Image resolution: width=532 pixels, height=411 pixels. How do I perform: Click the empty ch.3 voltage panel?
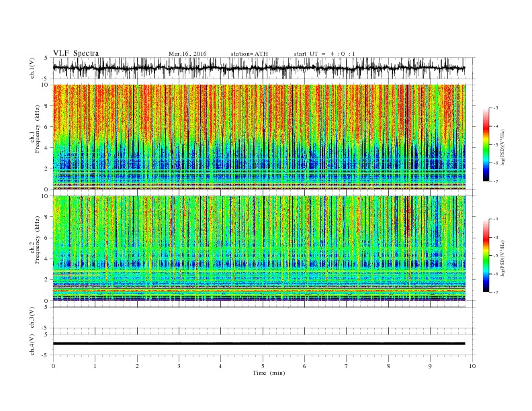pos(264,318)
